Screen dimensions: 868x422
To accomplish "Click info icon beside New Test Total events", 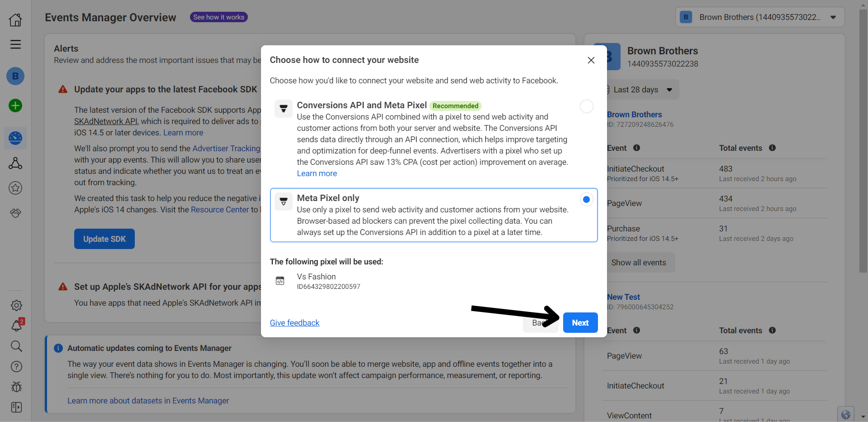I will (x=772, y=330).
